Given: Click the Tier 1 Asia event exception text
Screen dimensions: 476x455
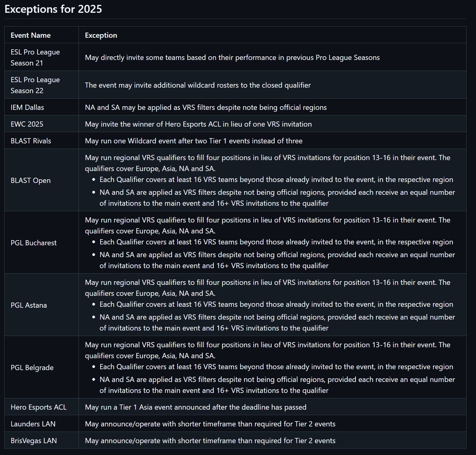Looking at the screenshot, I should [x=196, y=407].
